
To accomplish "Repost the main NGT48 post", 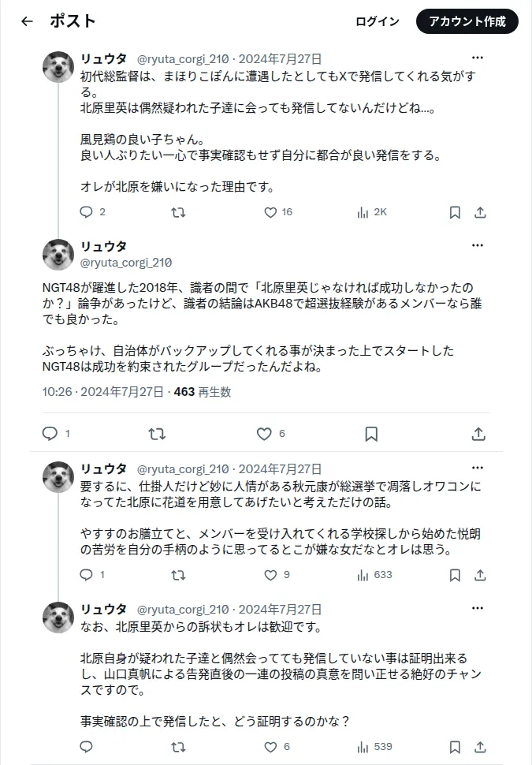I will pyautogui.click(x=157, y=434).
